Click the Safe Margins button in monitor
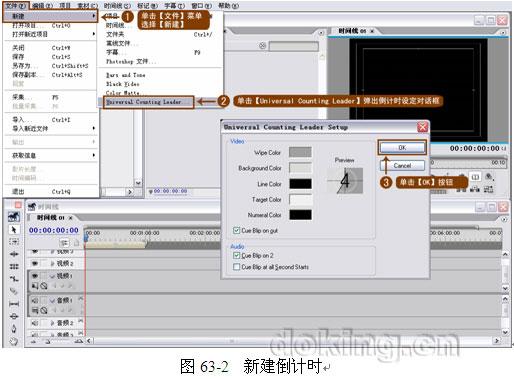The image size is (514, 379). pos(475,177)
